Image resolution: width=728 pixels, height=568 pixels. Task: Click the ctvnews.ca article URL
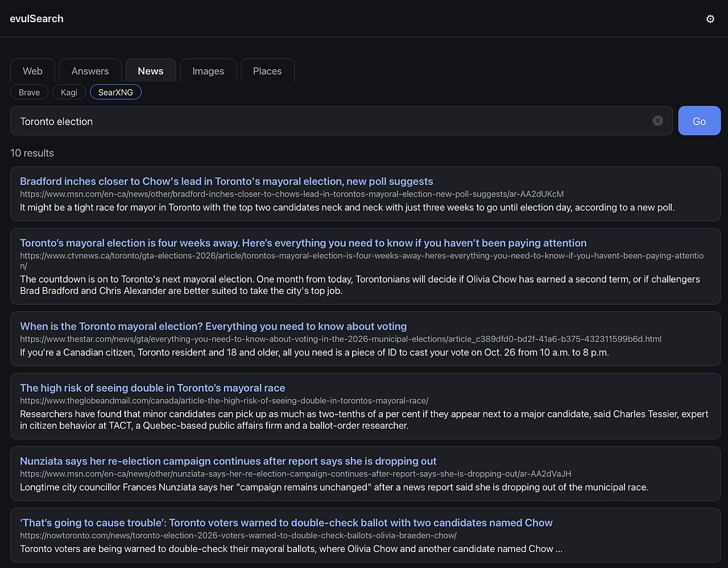362,260
